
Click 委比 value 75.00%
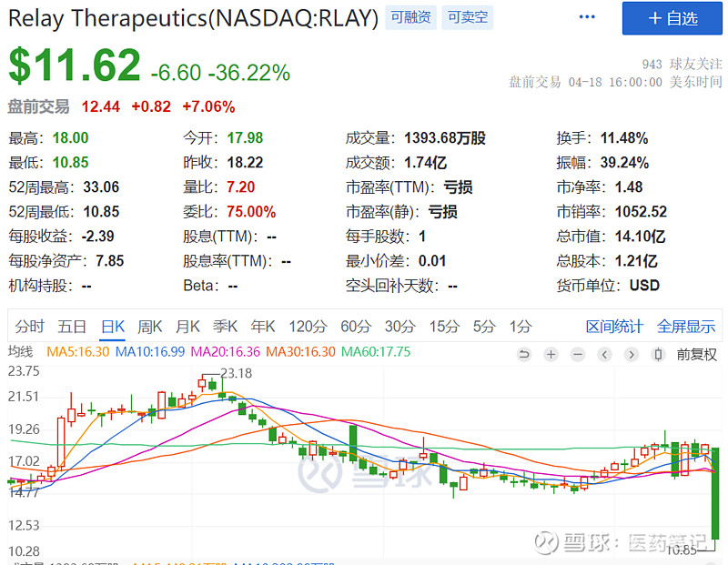(x=251, y=212)
